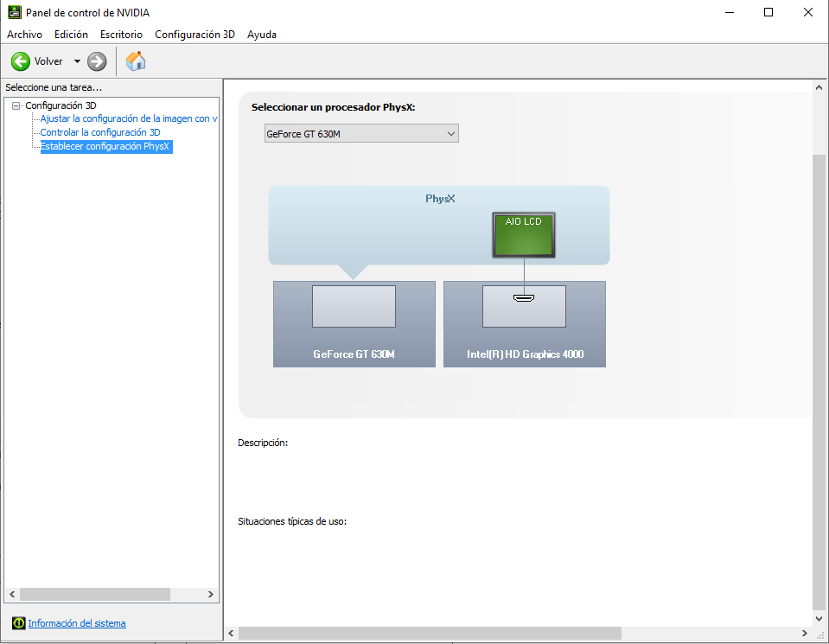This screenshot has width=829, height=644.
Task: Maximize the NVIDIA control panel window
Action: (768, 12)
